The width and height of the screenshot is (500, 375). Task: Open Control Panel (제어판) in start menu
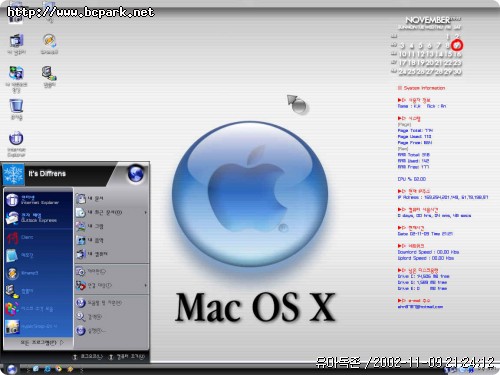click(x=111, y=272)
